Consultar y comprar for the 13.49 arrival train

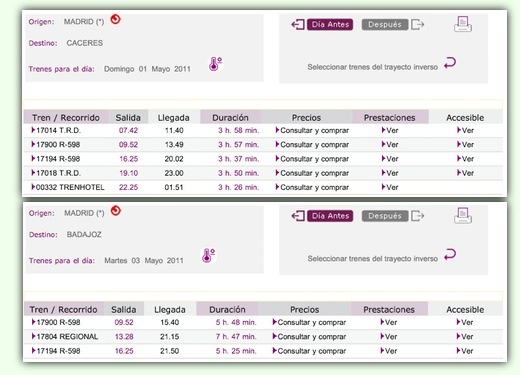coord(312,145)
